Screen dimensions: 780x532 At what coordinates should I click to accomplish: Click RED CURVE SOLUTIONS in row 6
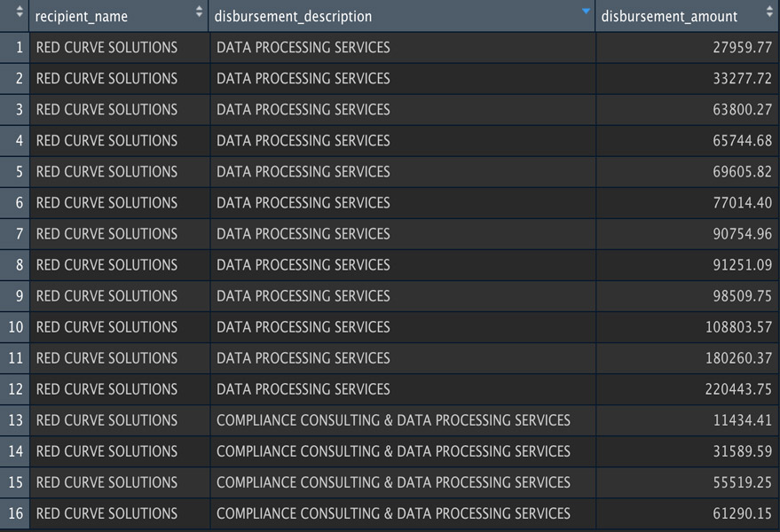coord(106,203)
